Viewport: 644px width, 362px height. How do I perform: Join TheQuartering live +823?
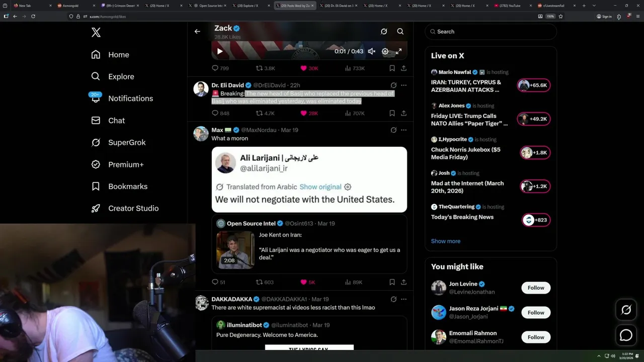[536, 220]
